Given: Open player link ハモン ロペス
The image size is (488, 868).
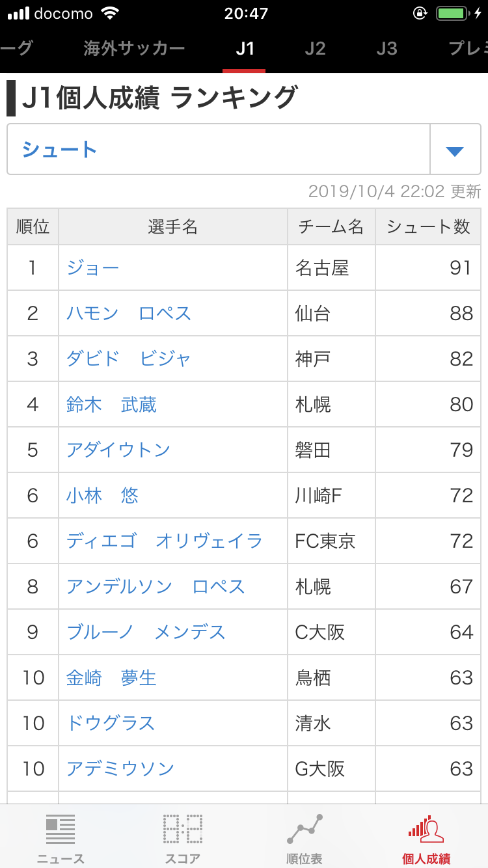Looking at the screenshot, I should [129, 313].
